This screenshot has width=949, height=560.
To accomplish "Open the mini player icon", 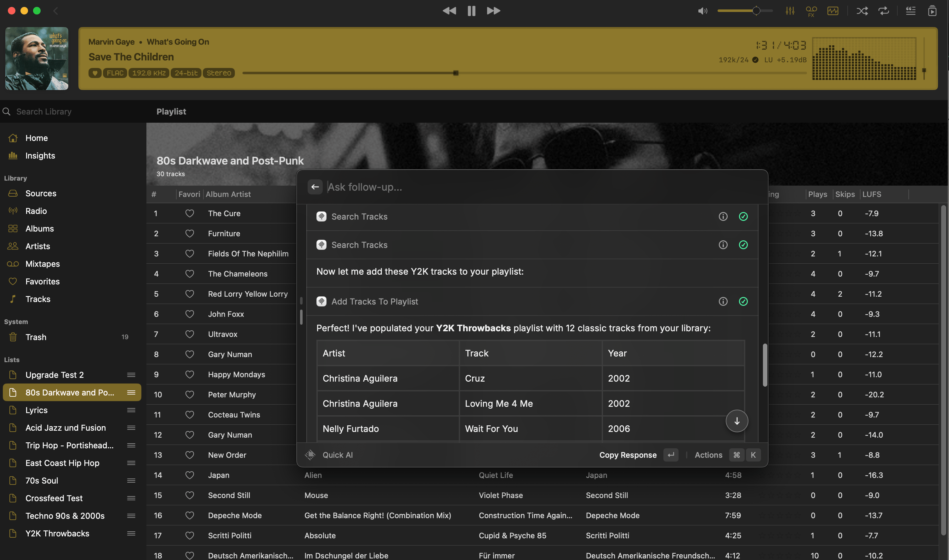I will 932,11.
